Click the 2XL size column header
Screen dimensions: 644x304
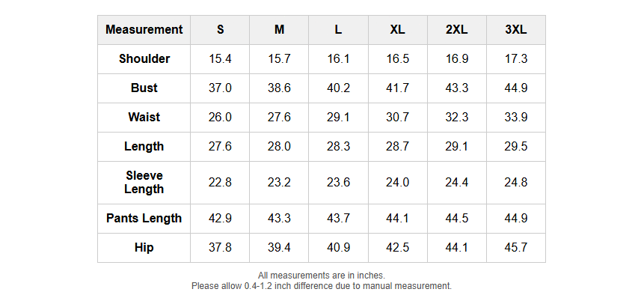click(457, 30)
